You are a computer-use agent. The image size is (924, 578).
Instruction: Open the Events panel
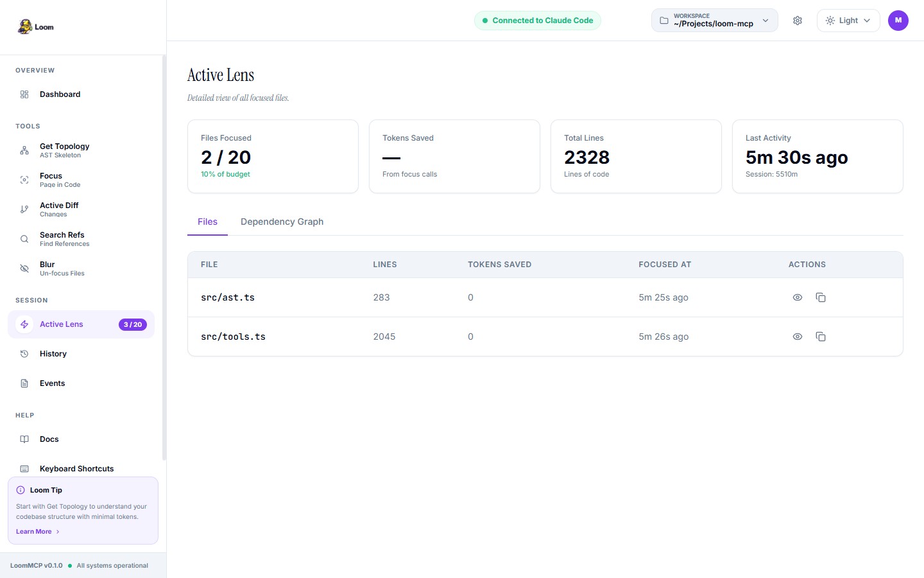coord(52,383)
